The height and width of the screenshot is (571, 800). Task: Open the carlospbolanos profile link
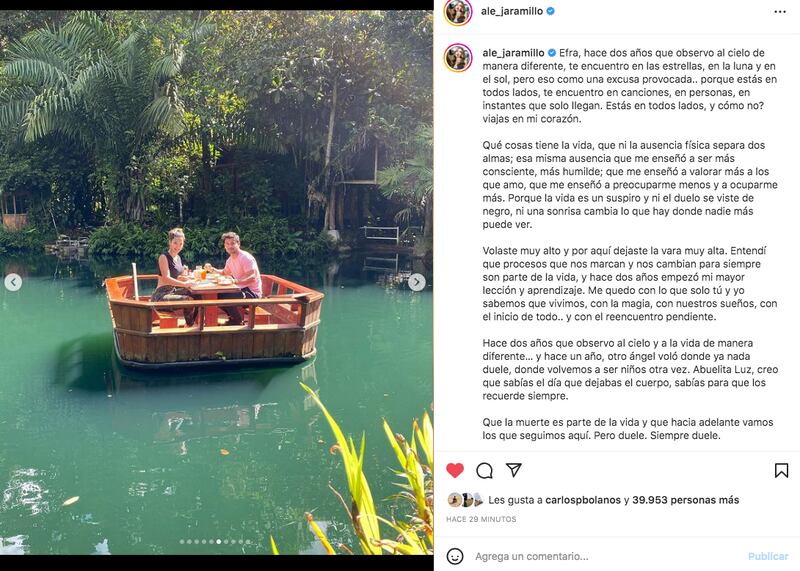coord(584,500)
